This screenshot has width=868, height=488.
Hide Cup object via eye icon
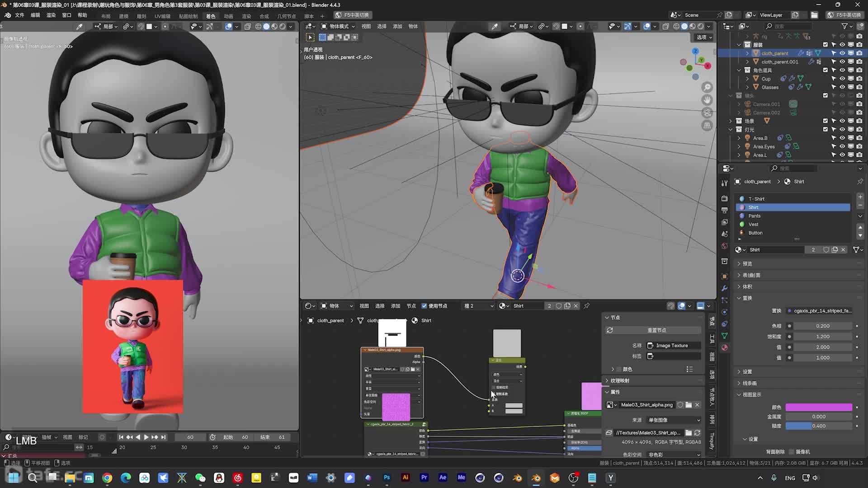842,79
